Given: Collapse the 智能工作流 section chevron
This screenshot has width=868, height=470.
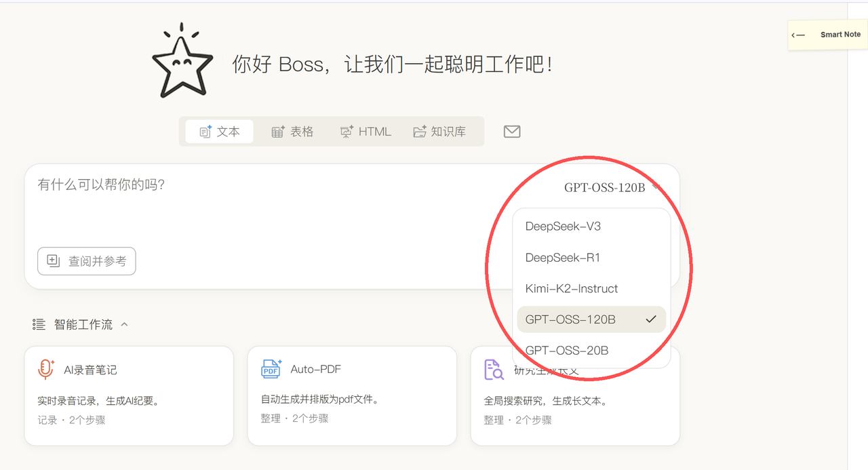Looking at the screenshot, I should (124, 325).
